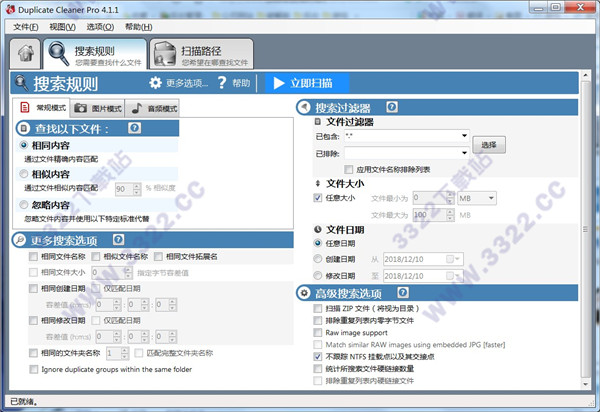Click help icon beside 更多搜索选项

(x=118, y=239)
